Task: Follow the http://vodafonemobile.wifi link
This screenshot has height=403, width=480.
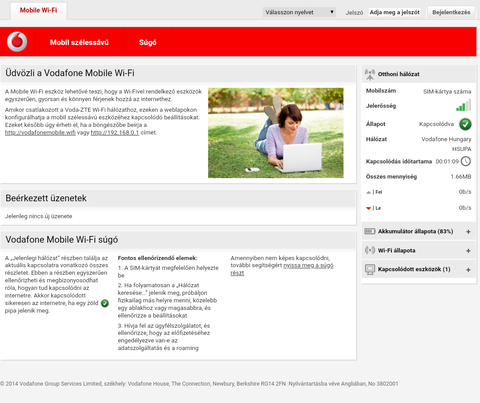Action: pyautogui.click(x=40, y=133)
